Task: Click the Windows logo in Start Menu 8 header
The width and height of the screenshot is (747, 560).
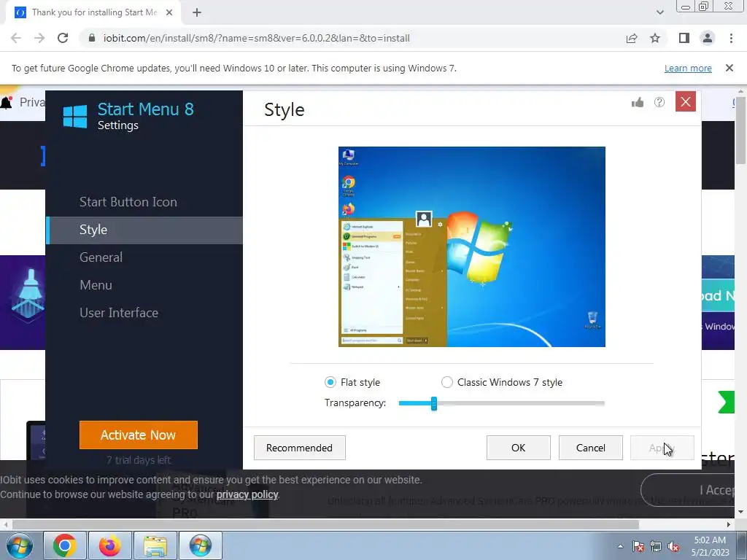Action: 75,117
